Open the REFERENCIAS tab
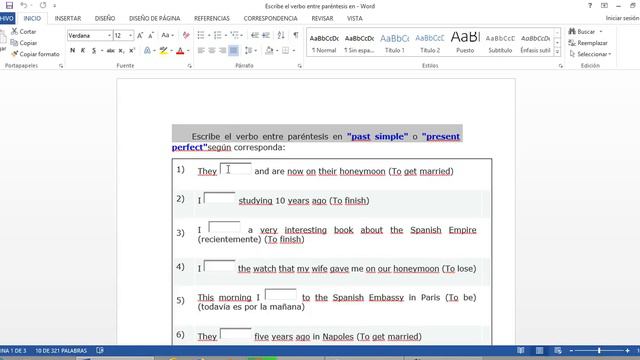This screenshot has width=640, height=360. tap(212, 18)
